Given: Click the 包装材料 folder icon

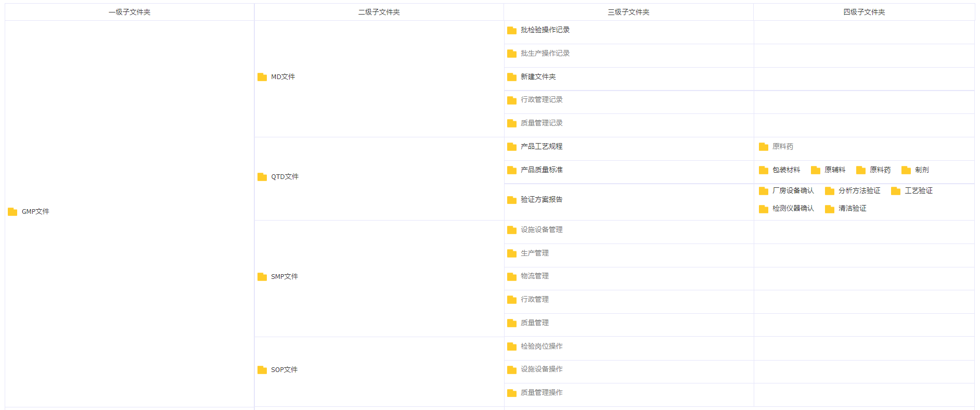Looking at the screenshot, I should click(764, 170).
